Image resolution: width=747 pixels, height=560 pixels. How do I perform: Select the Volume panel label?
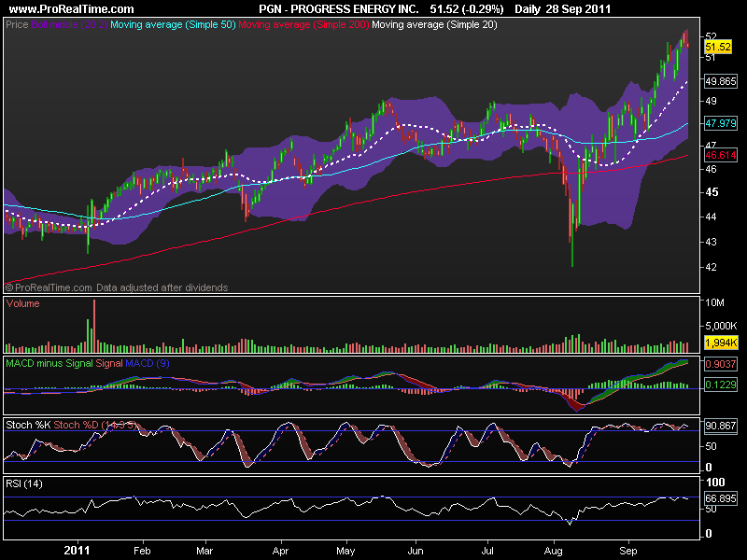click(x=22, y=303)
